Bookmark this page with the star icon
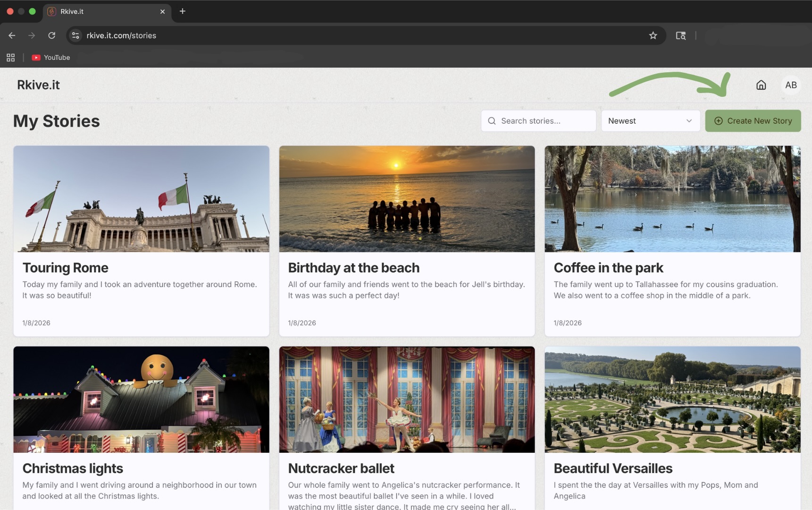The width and height of the screenshot is (812, 510). (653, 35)
